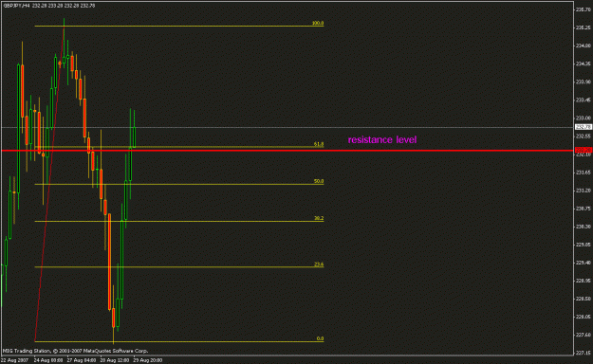The height and width of the screenshot is (364, 593).
Task: Click the "24 Aug 00:00" time label
Action: [x=48, y=360]
